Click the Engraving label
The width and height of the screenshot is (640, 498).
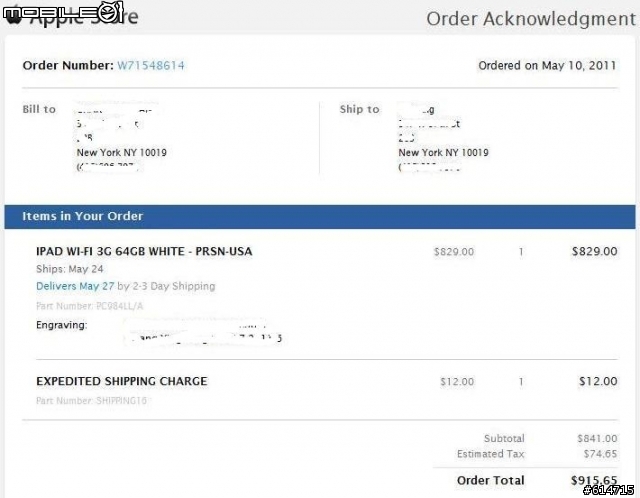[x=62, y=325]
